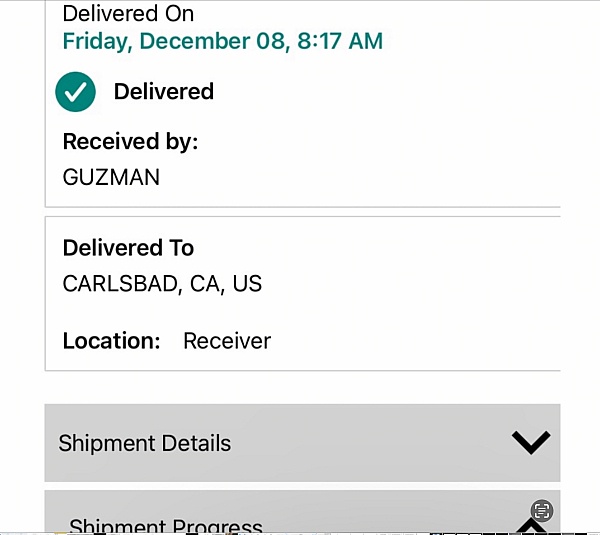Click the Receiver location value
Viewport: 600px width, 535px height.
[227, 341]
